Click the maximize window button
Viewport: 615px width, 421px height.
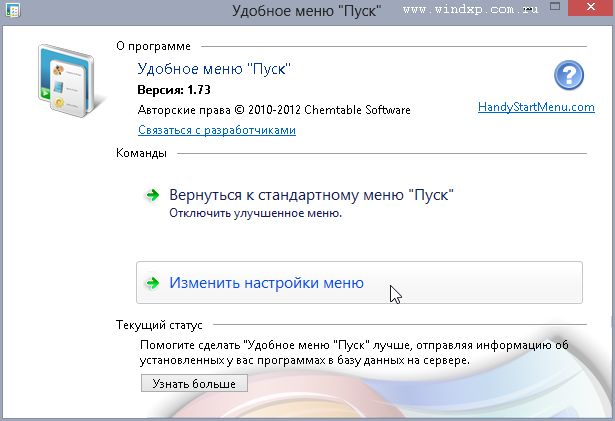tap(555, 6)
